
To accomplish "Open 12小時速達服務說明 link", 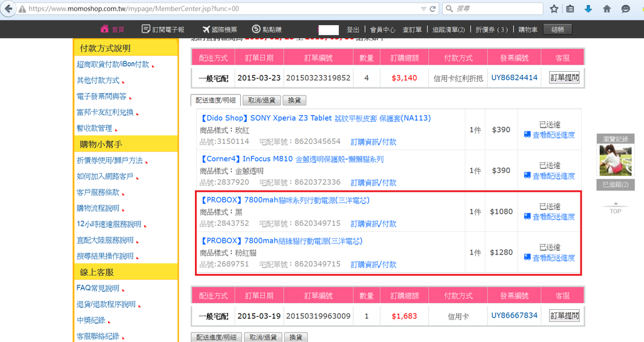I will point(109,224).
